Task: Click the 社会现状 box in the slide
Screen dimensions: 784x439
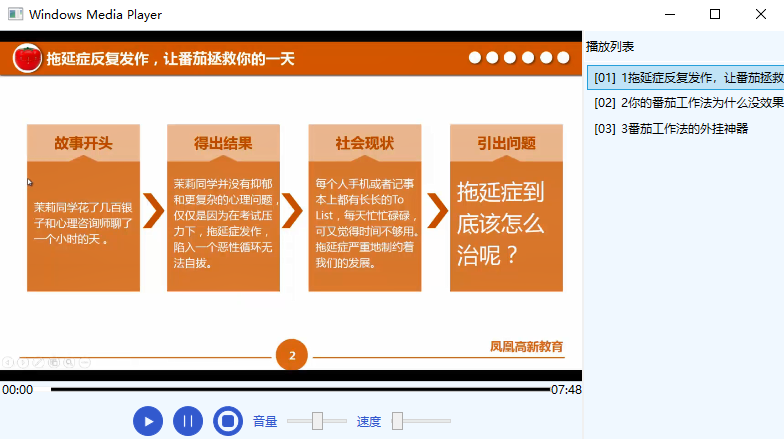Action: coord(365,208)
